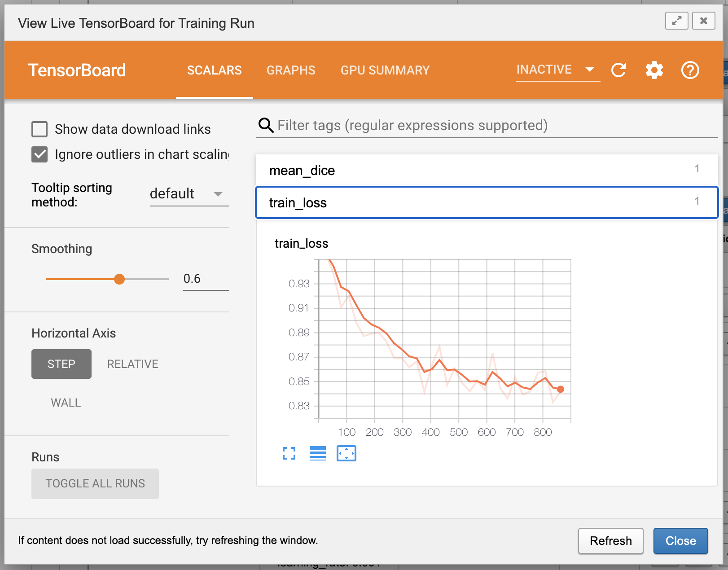Open the Tooltip sorting method dropdown
The width and height of the screenshot is (728, 570).
coord(189,194)
